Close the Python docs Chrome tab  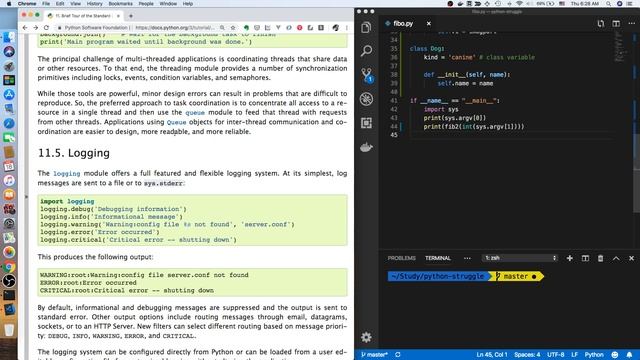118,16
